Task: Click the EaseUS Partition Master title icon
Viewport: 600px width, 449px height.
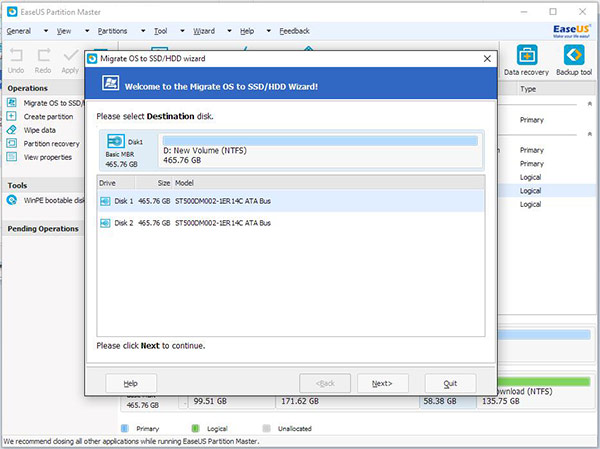Action: 12,12
